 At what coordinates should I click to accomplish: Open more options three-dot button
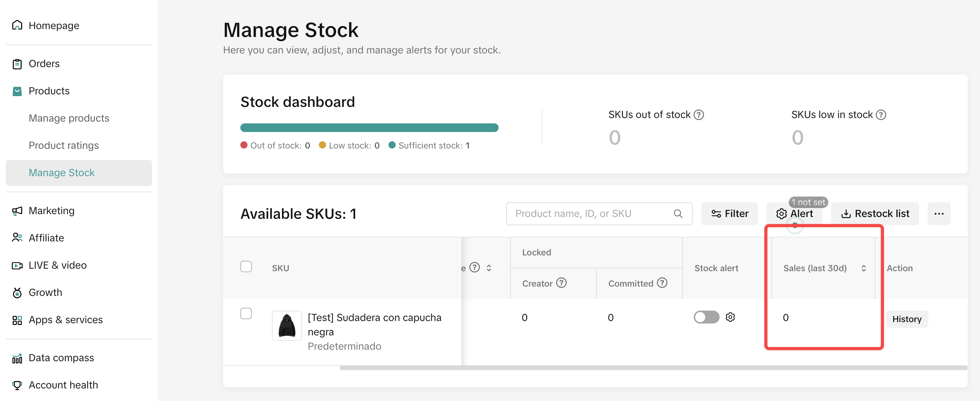tap(938, 214)
